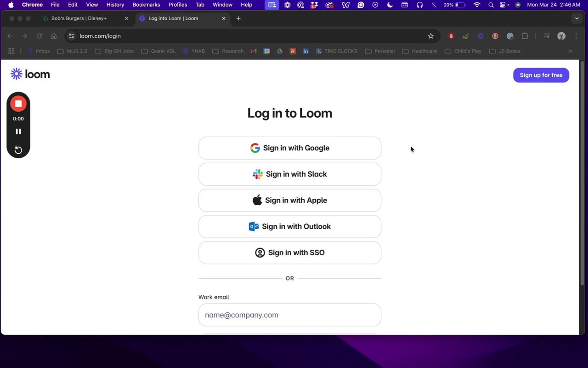The image size is (588, 368).
Task: Focus the Work email input field
Action: pyautogui.click(x=290, y=315)
